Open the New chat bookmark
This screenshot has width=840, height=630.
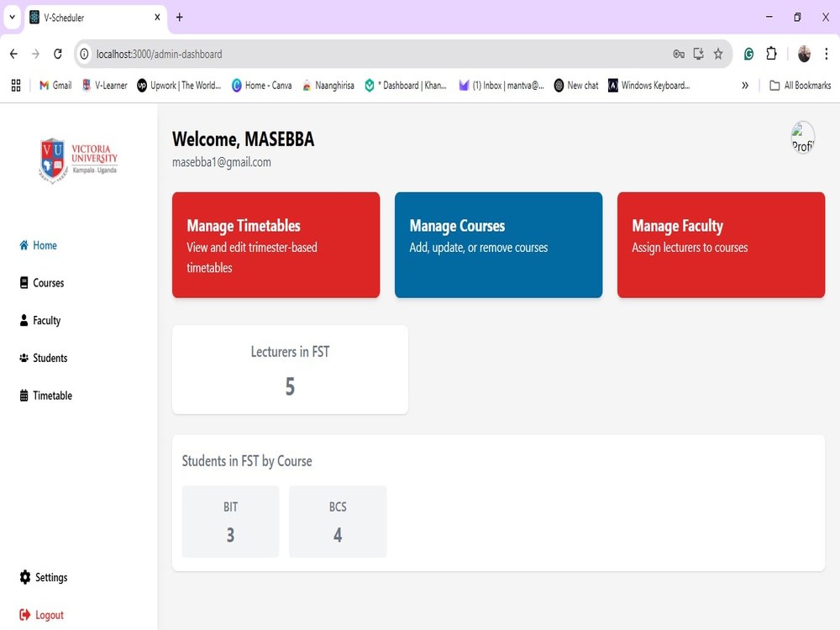[576, 85]
